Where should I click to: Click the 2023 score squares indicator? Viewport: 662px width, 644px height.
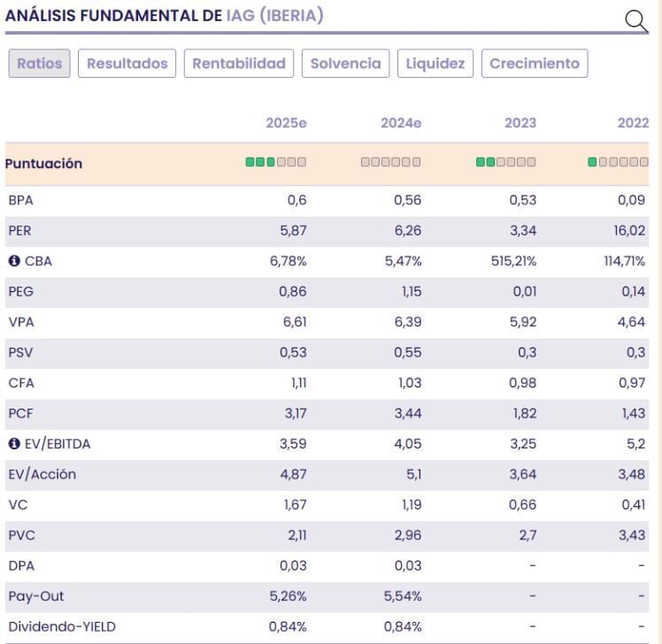tap(505, 163)
